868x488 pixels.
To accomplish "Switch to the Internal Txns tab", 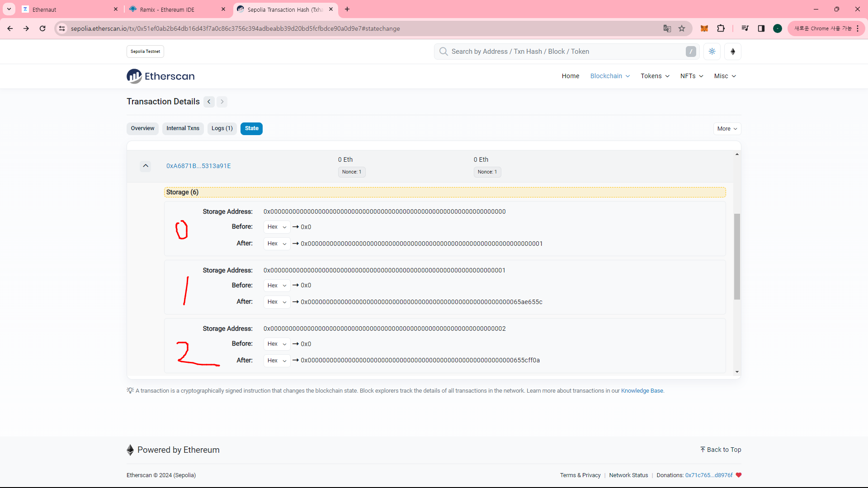I will (x=183, y=128).
